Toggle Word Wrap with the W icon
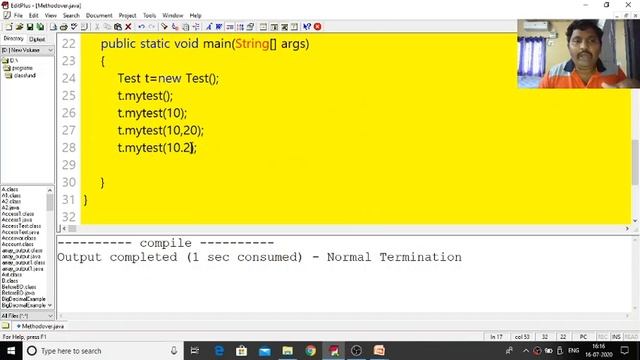The height and width of the screenshot is (360, 640). click(219, 27)
